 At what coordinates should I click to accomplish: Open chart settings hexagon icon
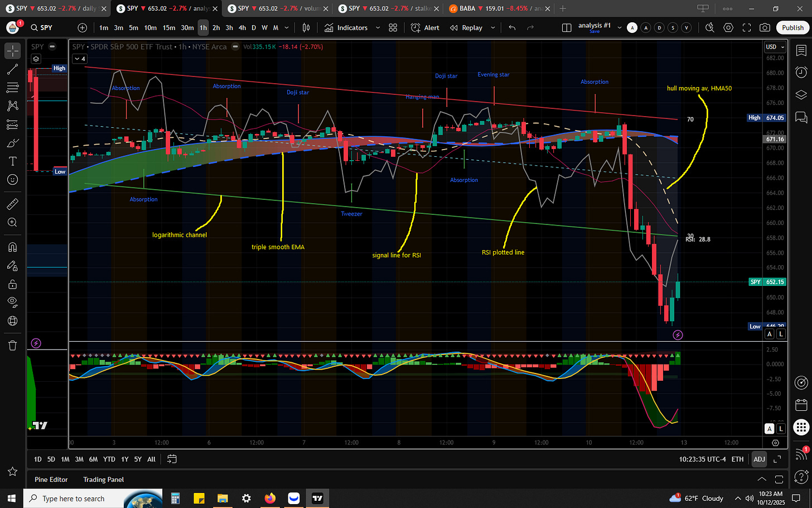pos(728,27)
